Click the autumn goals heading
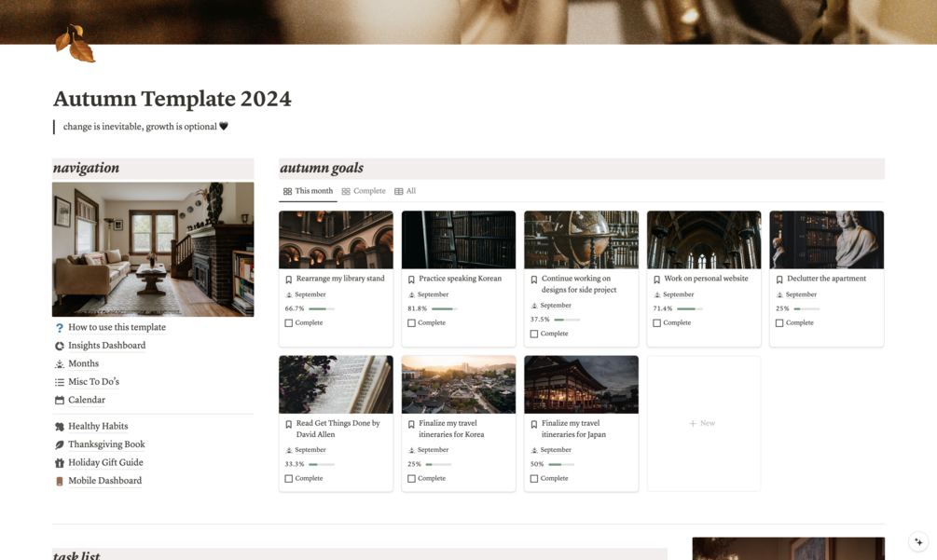Image resolution: width=937 pixels, height=560 pixels. click(x=322, y=169)
